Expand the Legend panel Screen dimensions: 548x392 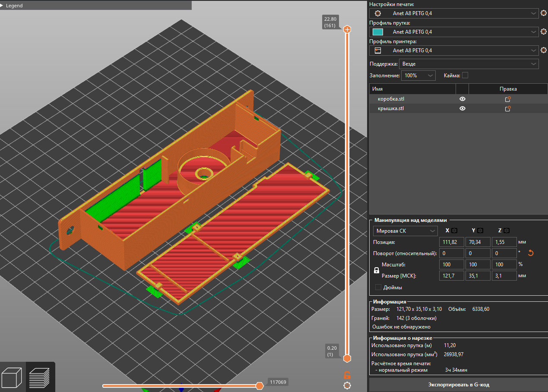13,6
